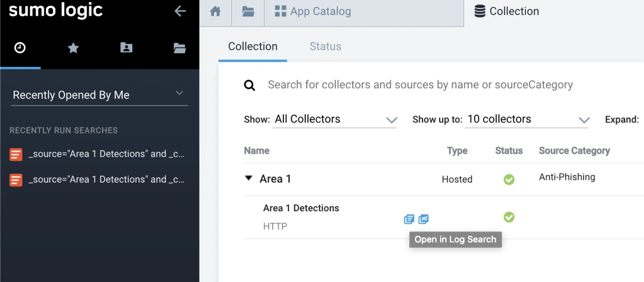Image resolution: width=644 pixels, height=282 pixels.
Task: Collapse the sidebar with the back arrow
Action: point(180,11)
